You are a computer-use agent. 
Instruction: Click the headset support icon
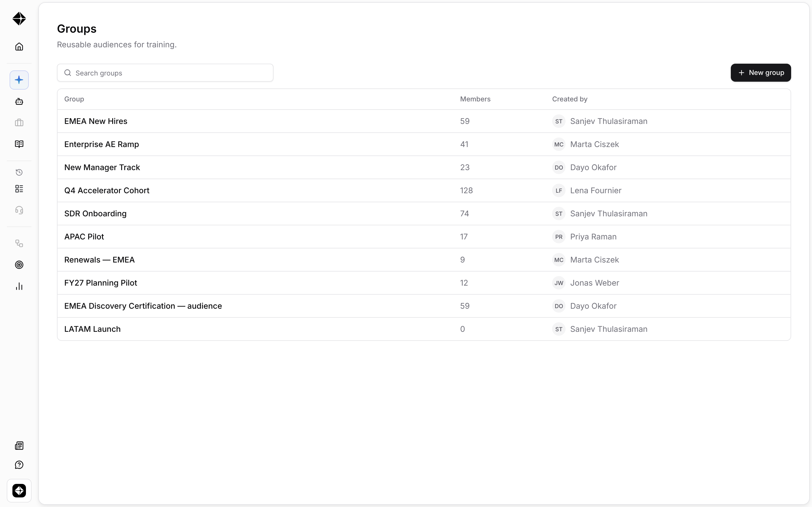click(x=19, y=210)
